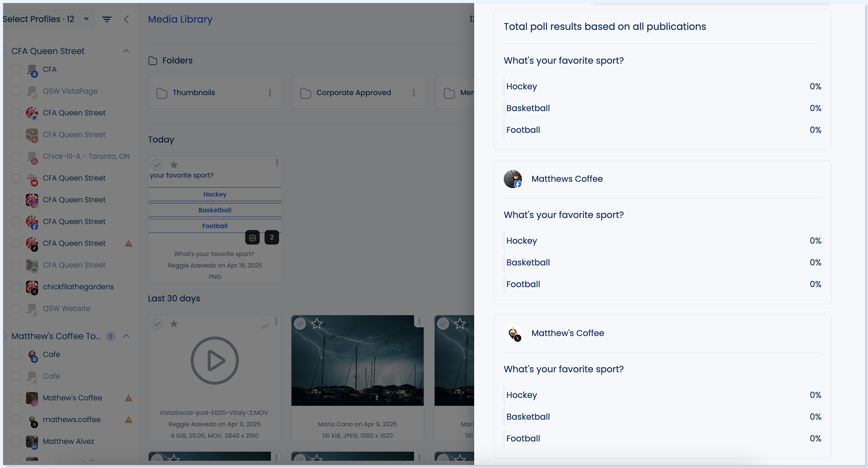Click the Today section heading
The image size is (868, 468).
pos(161,140)
